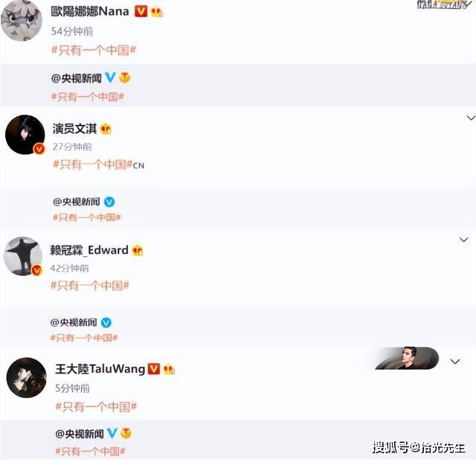Open the #只有一个中国# hashtag in 赖冠霖's post

90,285
